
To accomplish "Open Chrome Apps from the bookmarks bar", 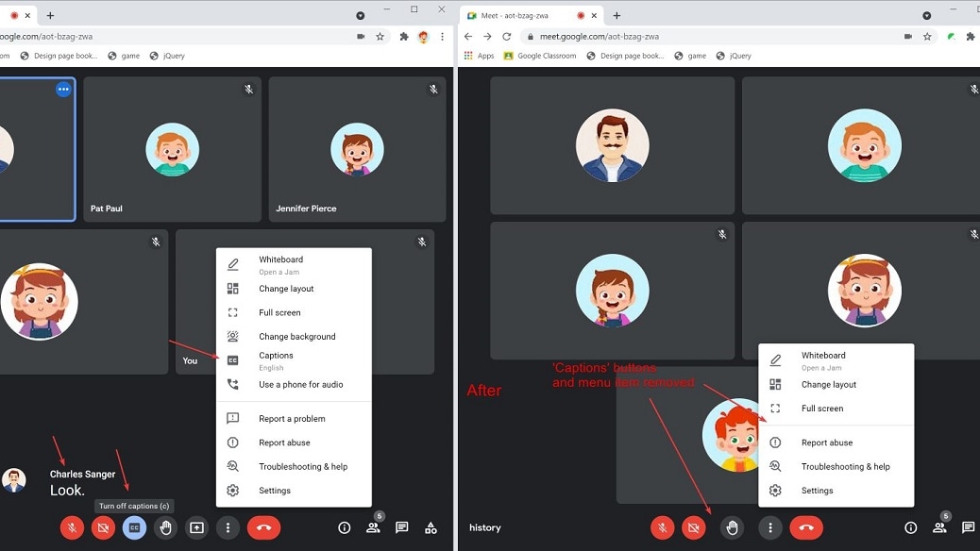I will tap(482, 55).
